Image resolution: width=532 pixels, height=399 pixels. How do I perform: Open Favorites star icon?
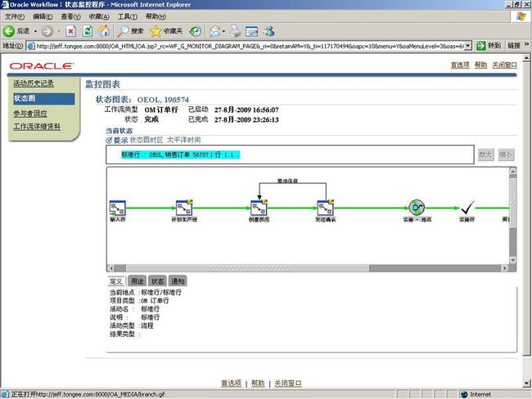click(156, 32)
